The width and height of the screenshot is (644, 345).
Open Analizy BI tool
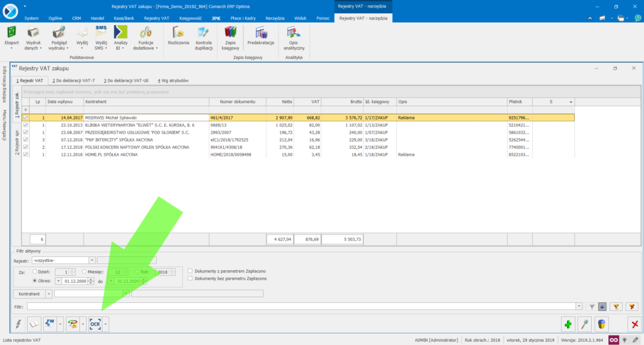coord(121,33)
